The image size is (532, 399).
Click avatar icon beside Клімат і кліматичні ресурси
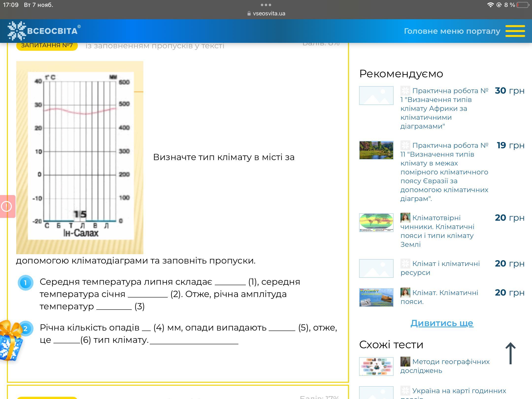405,264
